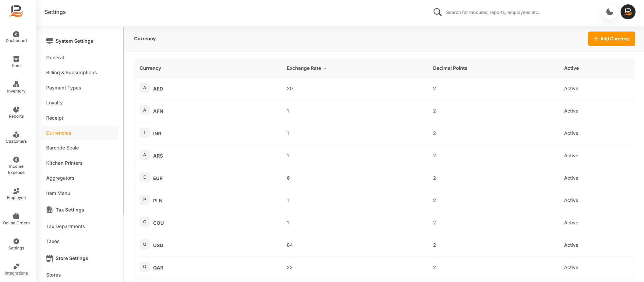Click the AFN letter badge
Viewport: 644px width, 282px height.
pos(145,110)
